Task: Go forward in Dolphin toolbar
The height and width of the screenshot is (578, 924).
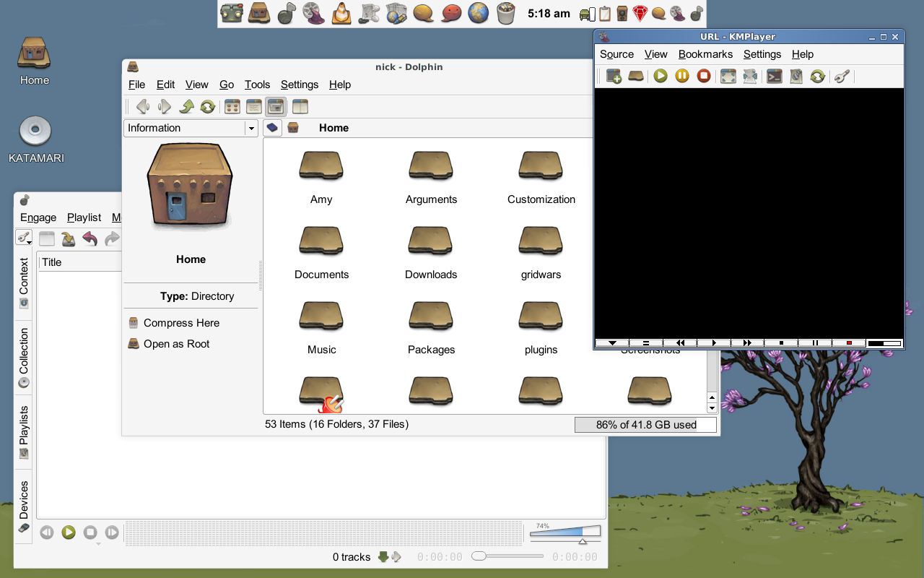Action: click(x=165, y=107)
